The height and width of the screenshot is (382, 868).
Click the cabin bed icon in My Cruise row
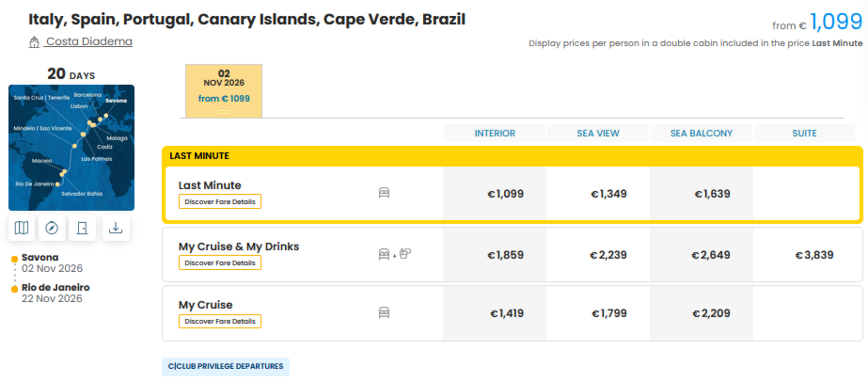click(384, 312)
